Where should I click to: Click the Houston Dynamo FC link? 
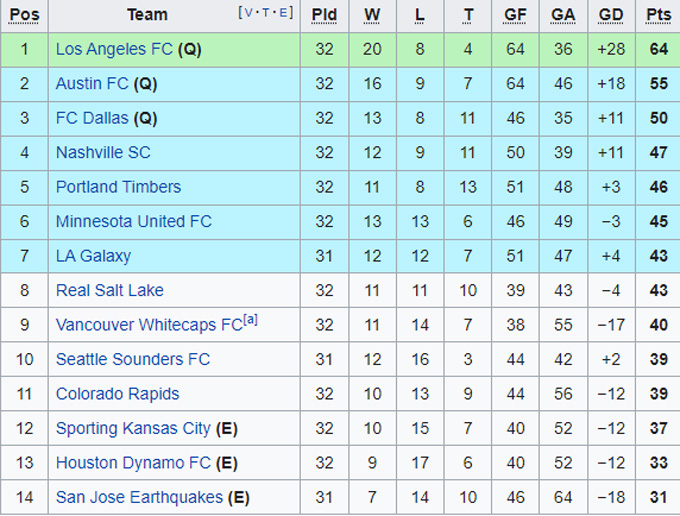pyautogui.click(x=133, y=463)
